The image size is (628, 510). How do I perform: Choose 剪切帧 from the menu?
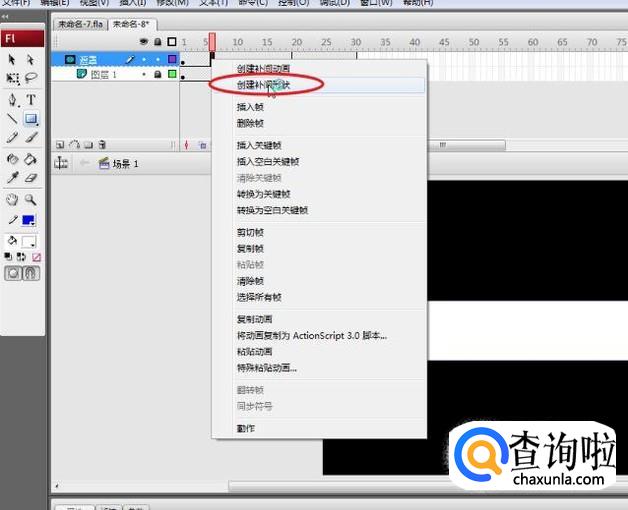pos(250,232)
